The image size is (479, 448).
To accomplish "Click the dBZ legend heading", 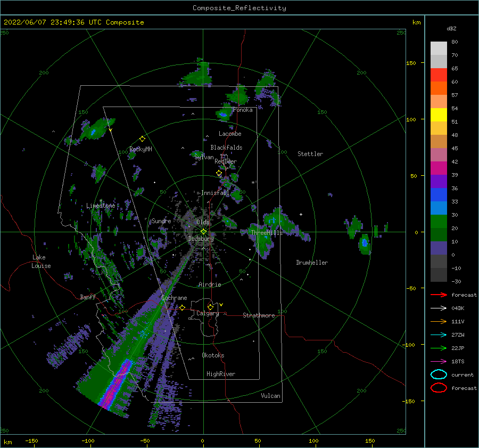I will tap(451, 28).
